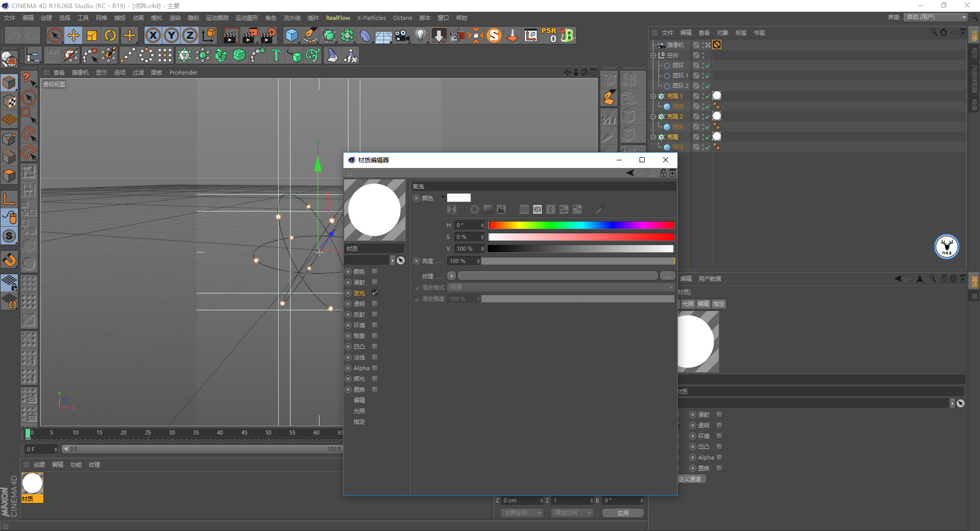Click the render to picture viewer clapperboard icon
This screenshot has width=980, height=531.
coord(250,35)
